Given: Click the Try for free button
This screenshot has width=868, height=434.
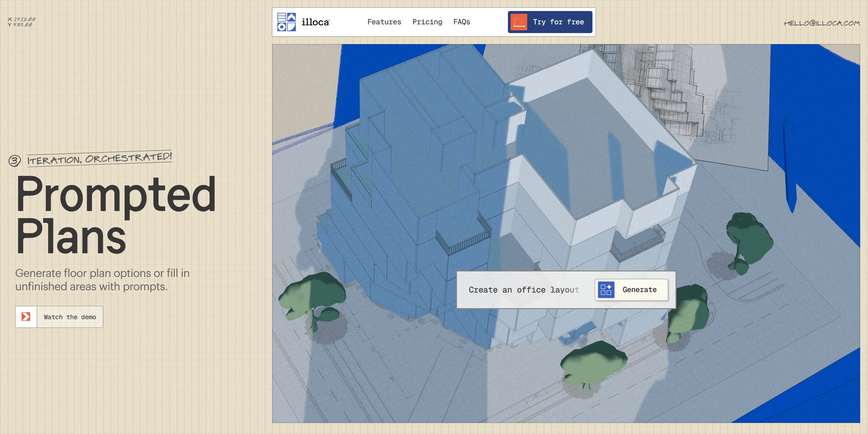Looking at the screenshot, I should pyautogui.click(x=550, y=22).
